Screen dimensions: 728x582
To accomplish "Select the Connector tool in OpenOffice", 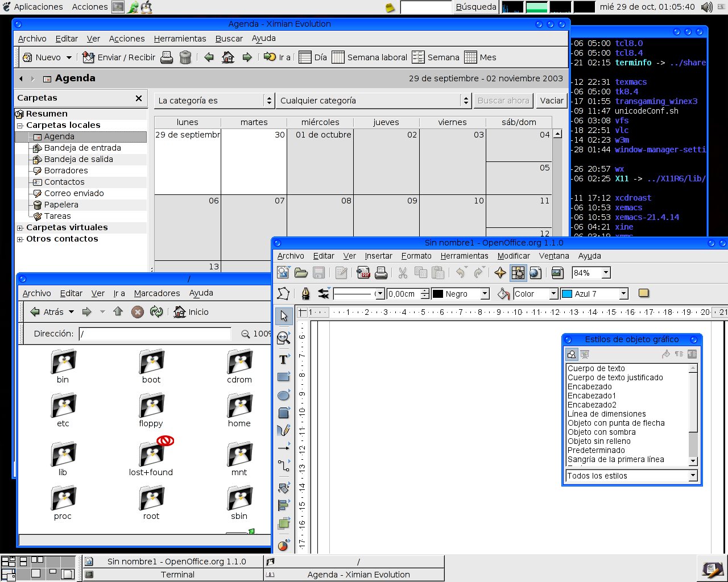I will 283,467.
